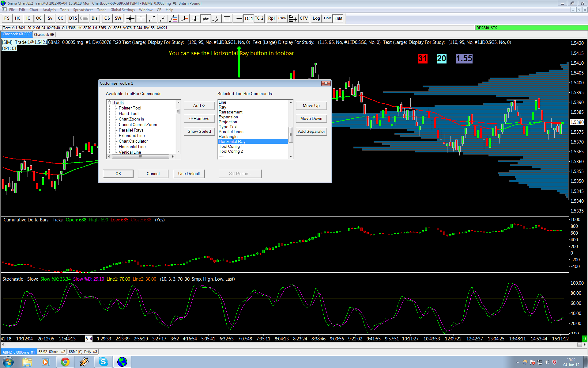This screenshot has height=368, width=588.
Task: Click the Move Down button
Action: tap(311, 118)
